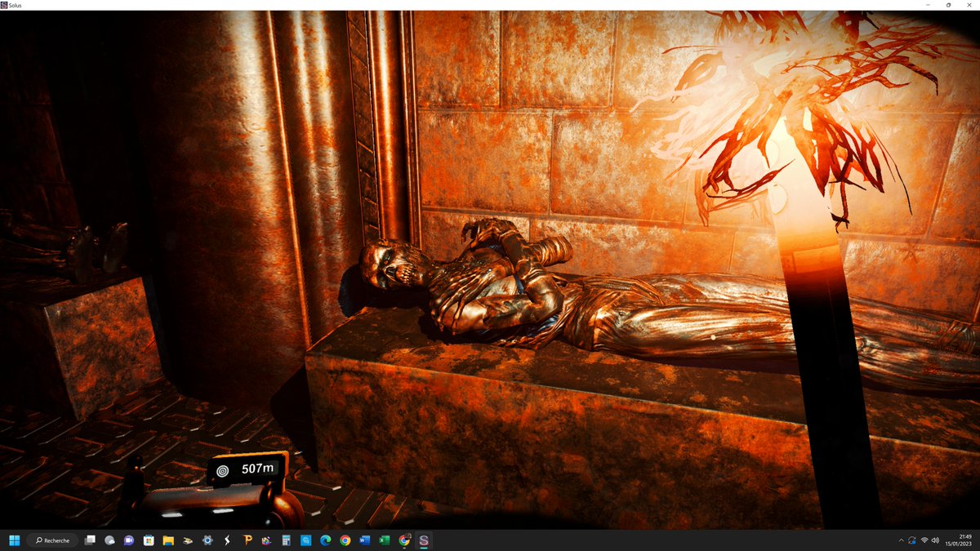The image size is (980, 551).
Task: Click the target icon on scanner display
Action: (223, 471)
